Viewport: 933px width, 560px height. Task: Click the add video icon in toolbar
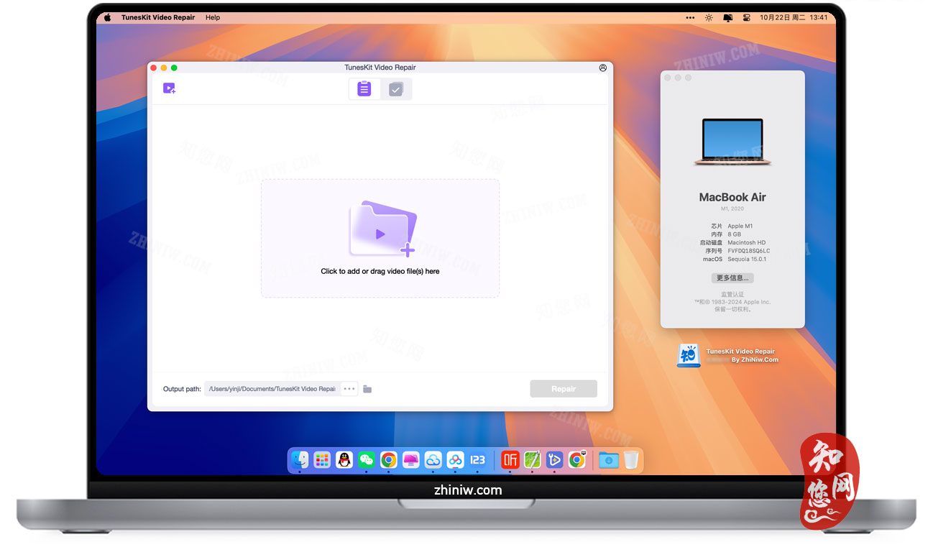point(170,88)
